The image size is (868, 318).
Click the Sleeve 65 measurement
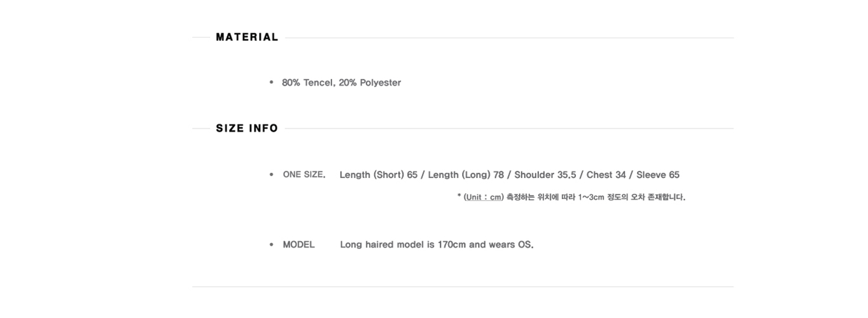point(658,175)
